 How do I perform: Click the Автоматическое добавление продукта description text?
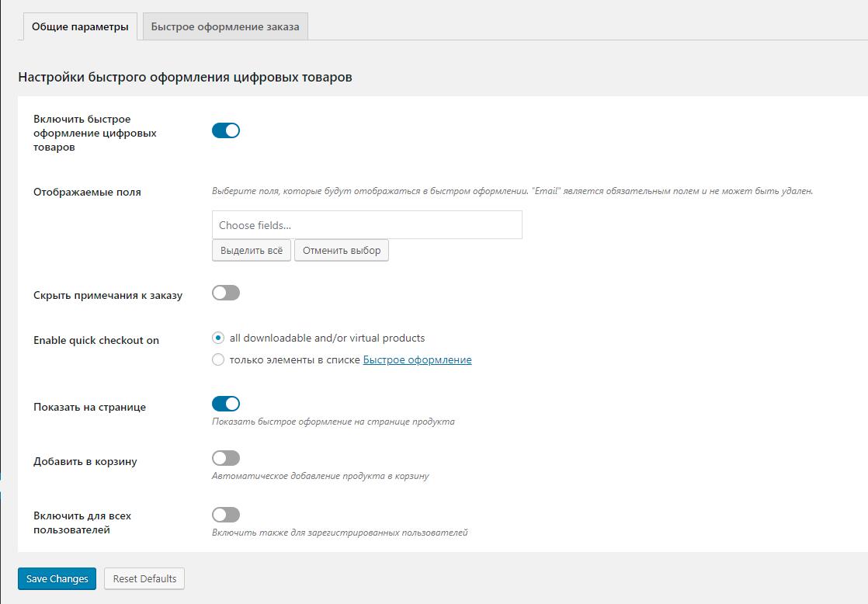coord(320,476)
